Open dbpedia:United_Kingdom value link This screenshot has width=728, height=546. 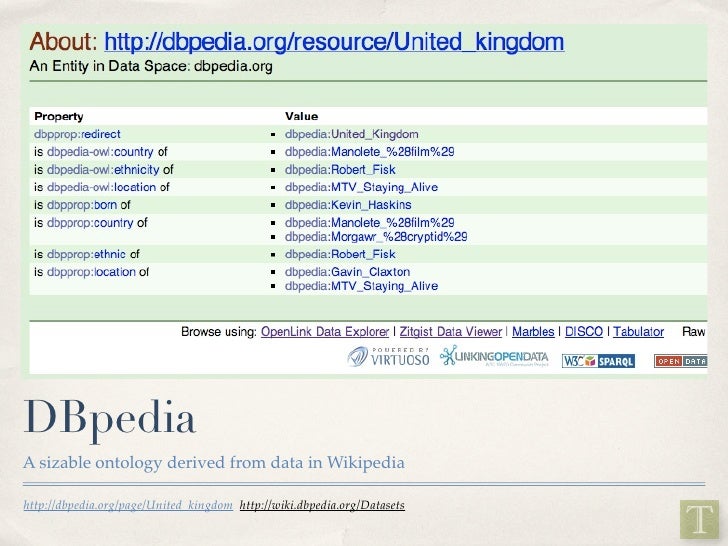tap(351, 134)
